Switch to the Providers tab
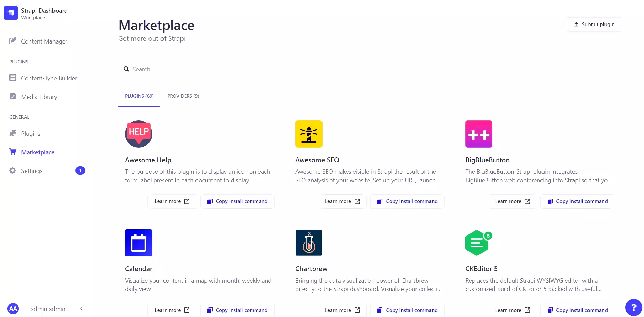This screenshot has width=644, height=317. (x=183, y=96)
